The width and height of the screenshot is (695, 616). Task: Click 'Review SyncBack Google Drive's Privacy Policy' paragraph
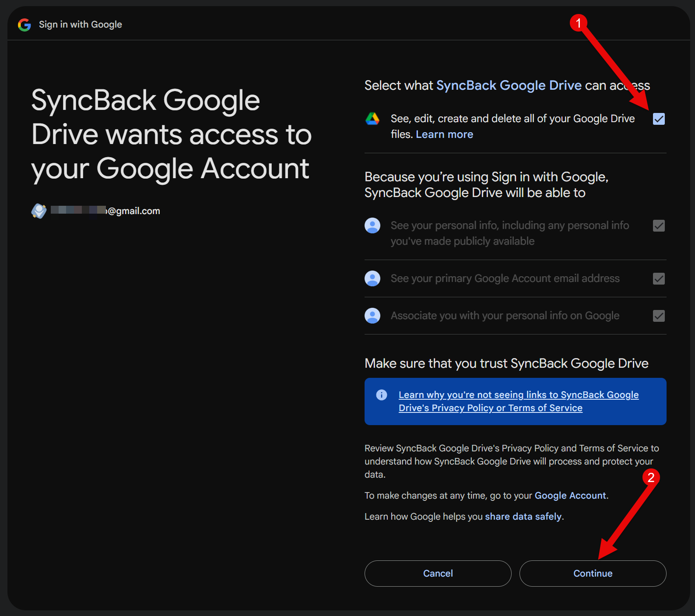512,461
